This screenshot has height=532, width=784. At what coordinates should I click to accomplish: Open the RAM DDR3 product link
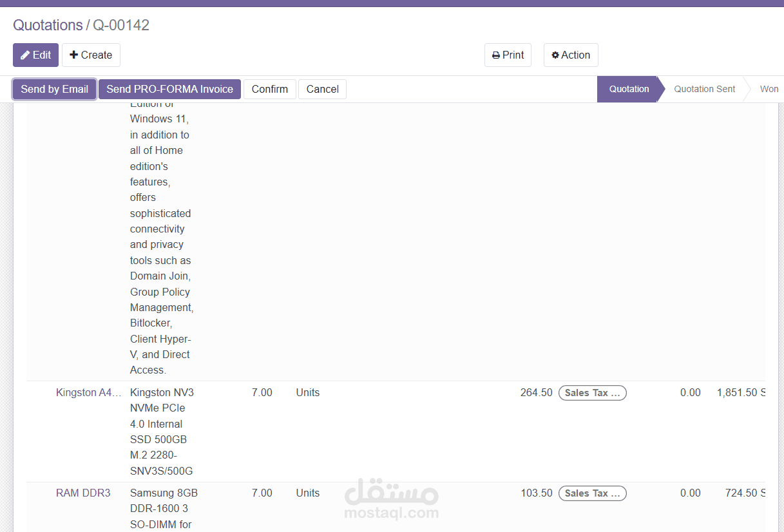tap(83, 493)
